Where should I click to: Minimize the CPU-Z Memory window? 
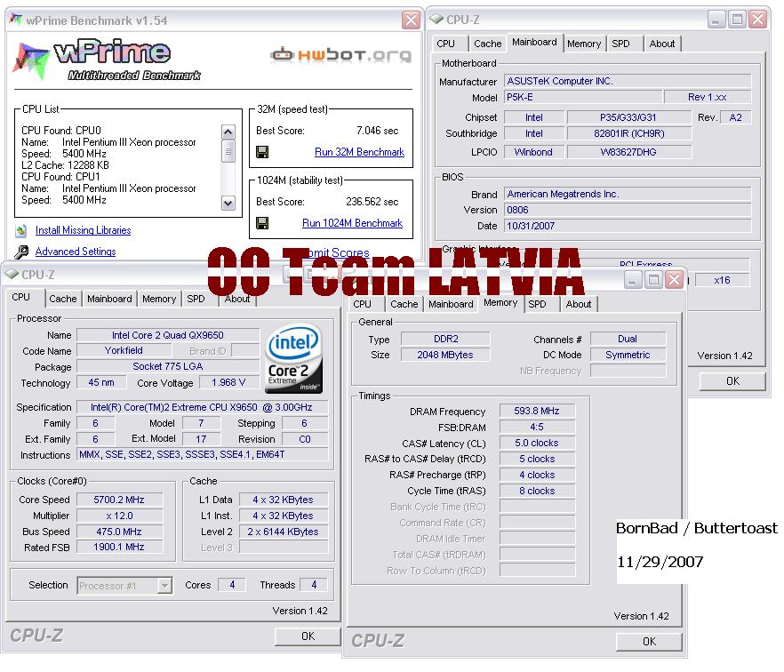pos(633,279)
